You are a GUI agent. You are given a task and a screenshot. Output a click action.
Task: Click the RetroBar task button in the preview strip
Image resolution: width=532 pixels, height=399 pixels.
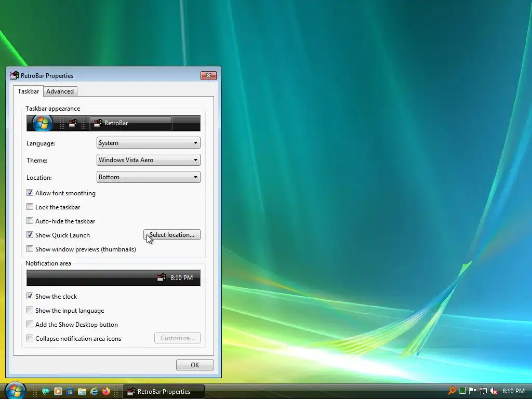(x=131, y=123)
